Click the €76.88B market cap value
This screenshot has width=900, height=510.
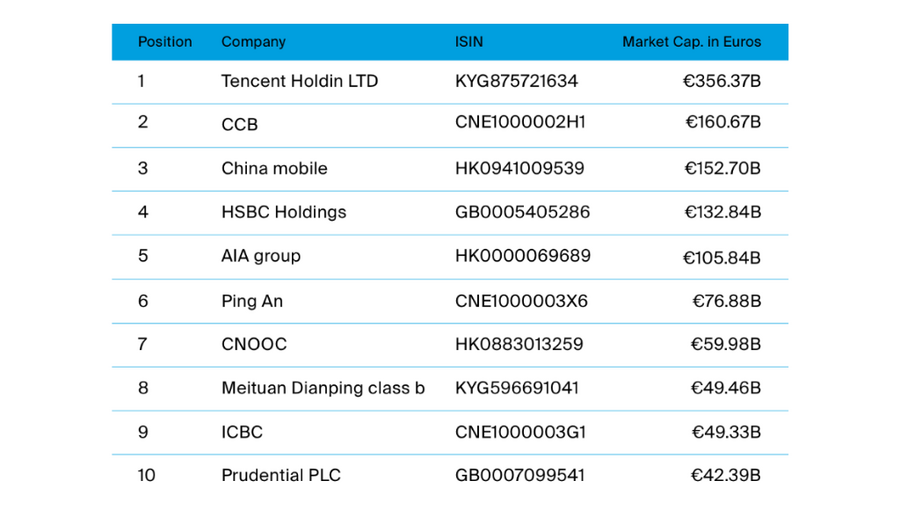pyautogui.click(x=727, y=301)
